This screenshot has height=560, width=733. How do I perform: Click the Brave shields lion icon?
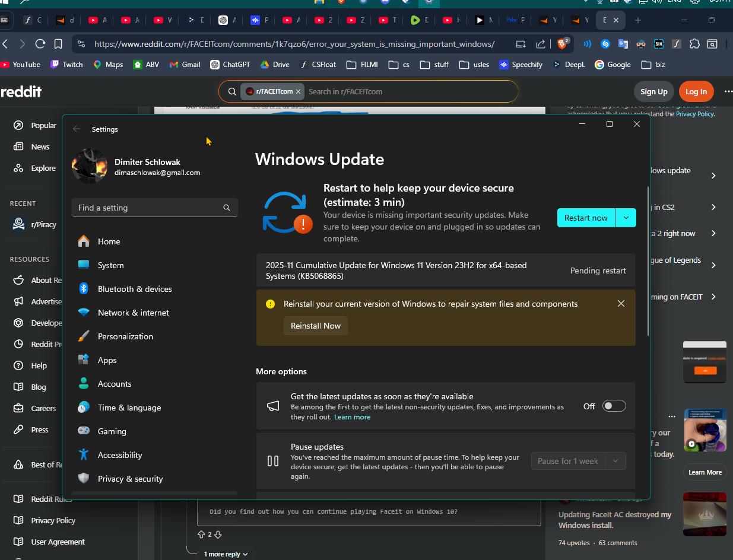tap(561, 44)
